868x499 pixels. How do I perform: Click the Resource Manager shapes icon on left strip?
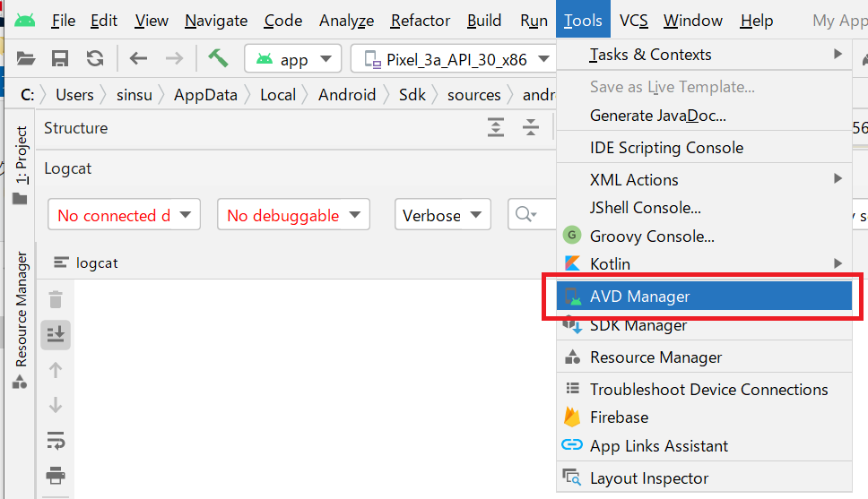tap(20, 382)
